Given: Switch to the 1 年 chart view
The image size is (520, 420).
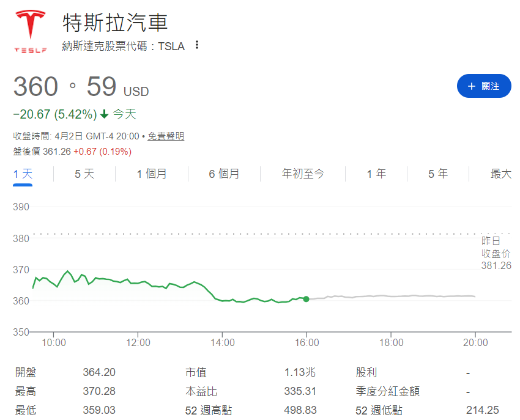Looking at the screenshot, I should (x=376, y=174).
